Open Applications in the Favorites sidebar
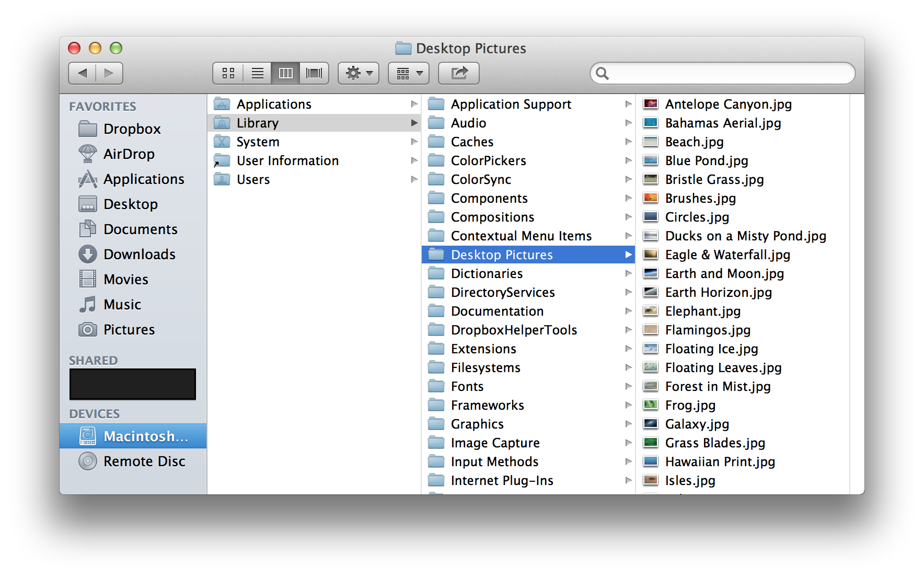Image resolution: width=924 pixels, height=577 pixels. [x=133, y=179]
